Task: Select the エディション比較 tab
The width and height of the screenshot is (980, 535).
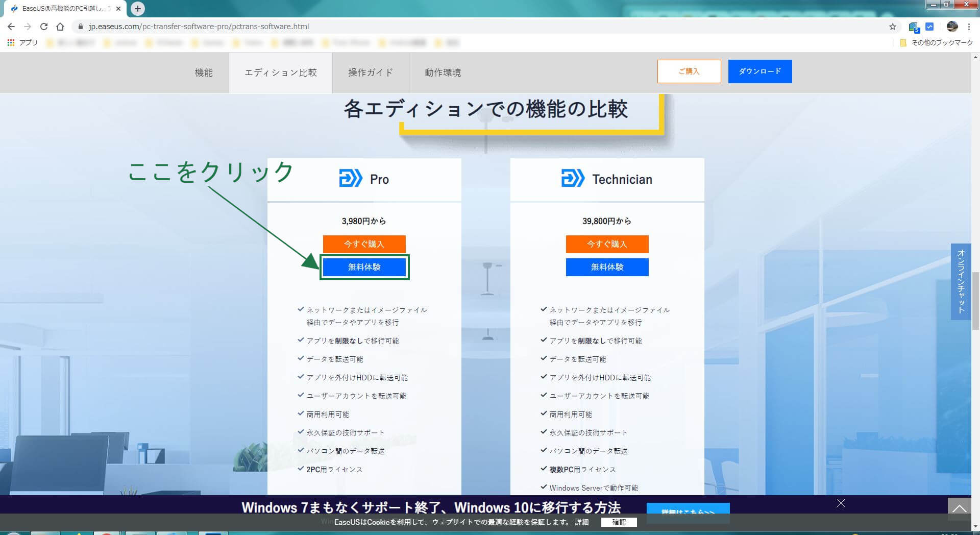Action: 281,72
